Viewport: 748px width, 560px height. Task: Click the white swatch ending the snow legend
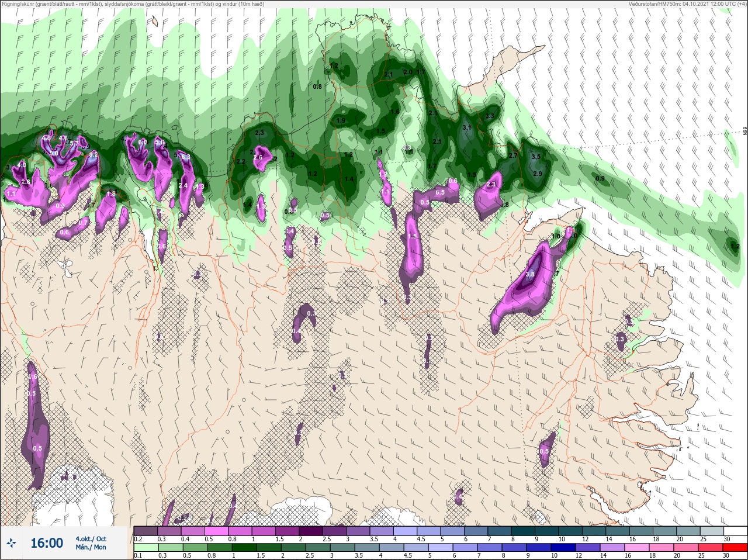tap(735, 531)
